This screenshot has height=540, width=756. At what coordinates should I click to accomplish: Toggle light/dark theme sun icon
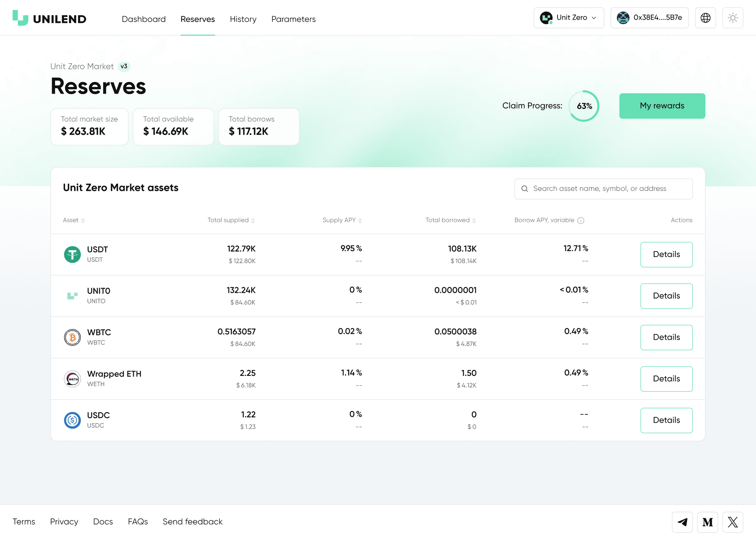click(732, 18)
